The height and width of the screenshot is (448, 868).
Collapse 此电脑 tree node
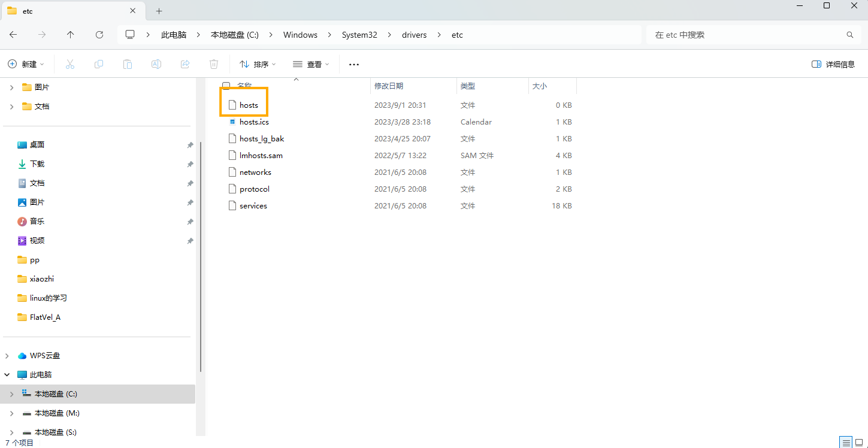tap(7, 375)
